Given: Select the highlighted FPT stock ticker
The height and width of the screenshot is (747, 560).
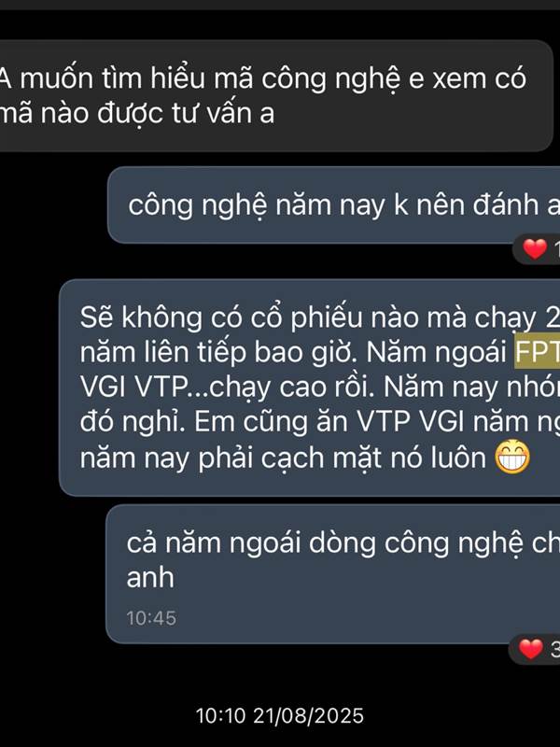Looking at the screenshot, I should pos(538,352).
